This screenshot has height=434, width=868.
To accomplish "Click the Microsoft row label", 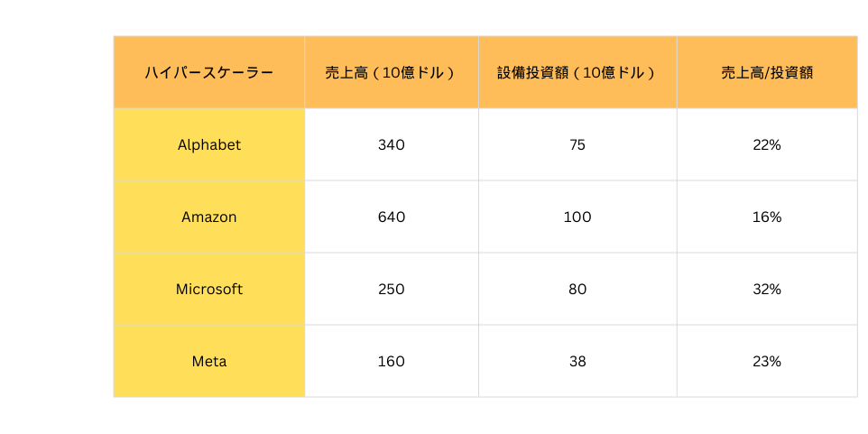I will (x=209, y=289).
